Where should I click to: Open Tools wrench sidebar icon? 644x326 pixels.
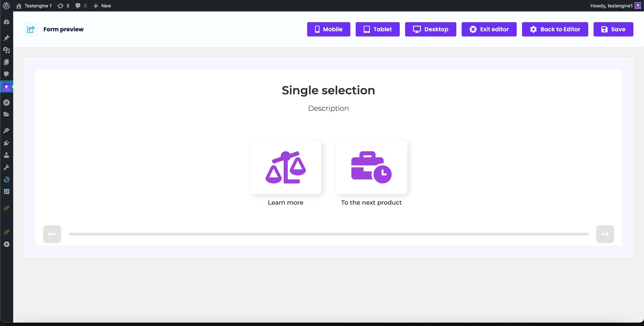(6, 167)
